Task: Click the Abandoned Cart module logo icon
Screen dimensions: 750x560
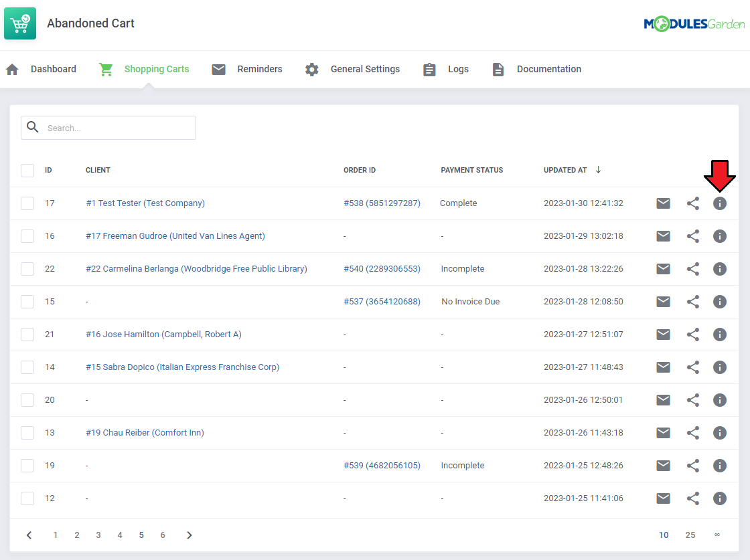Action: pos(20,23)
